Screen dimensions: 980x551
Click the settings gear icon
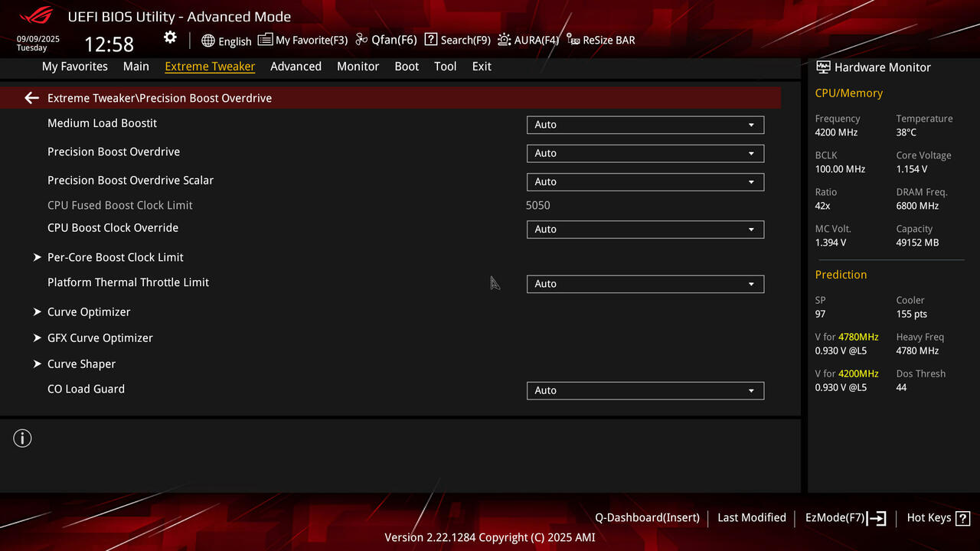click(x=170, y=37)
